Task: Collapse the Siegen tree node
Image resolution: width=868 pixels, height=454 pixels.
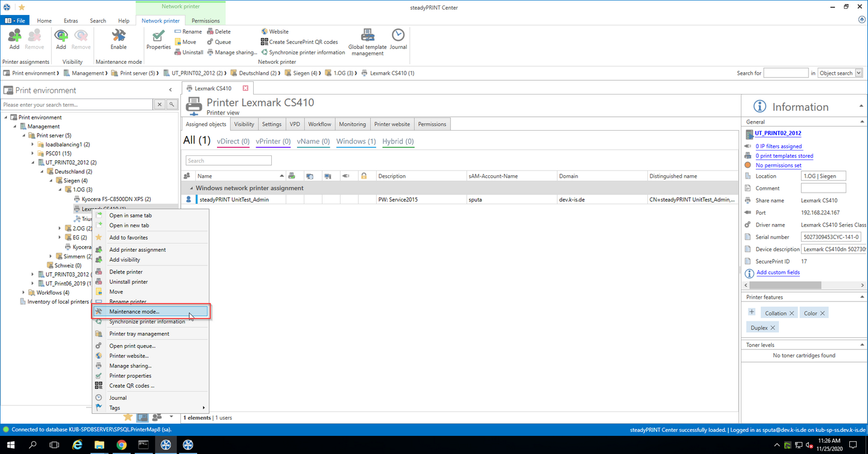Action: 51,181
